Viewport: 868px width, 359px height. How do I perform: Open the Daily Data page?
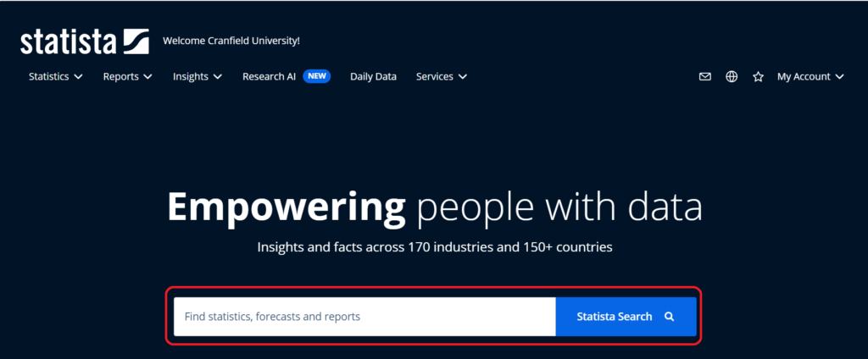tap(373, 77)
